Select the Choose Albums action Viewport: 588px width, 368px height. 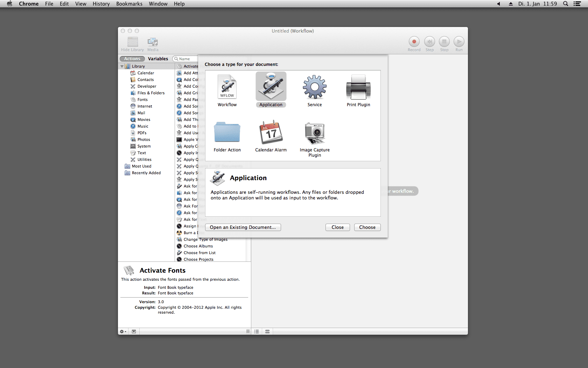point(210,246)
